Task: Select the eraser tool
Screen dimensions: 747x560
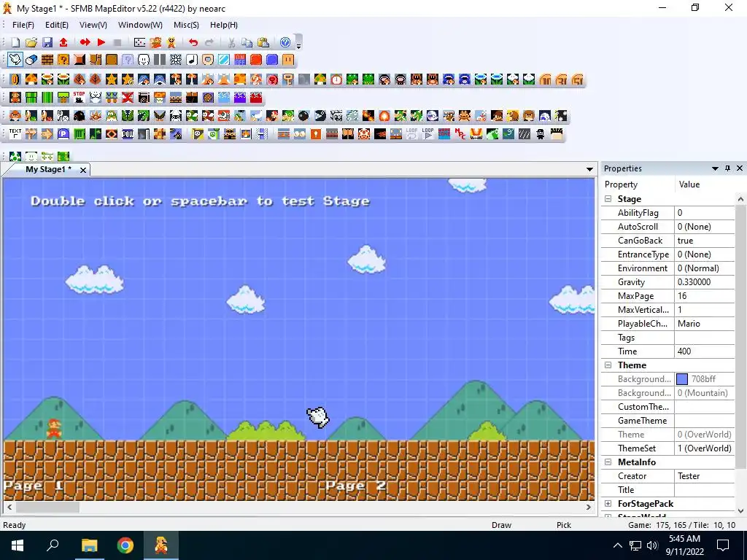Action: [x=31, y=60]
